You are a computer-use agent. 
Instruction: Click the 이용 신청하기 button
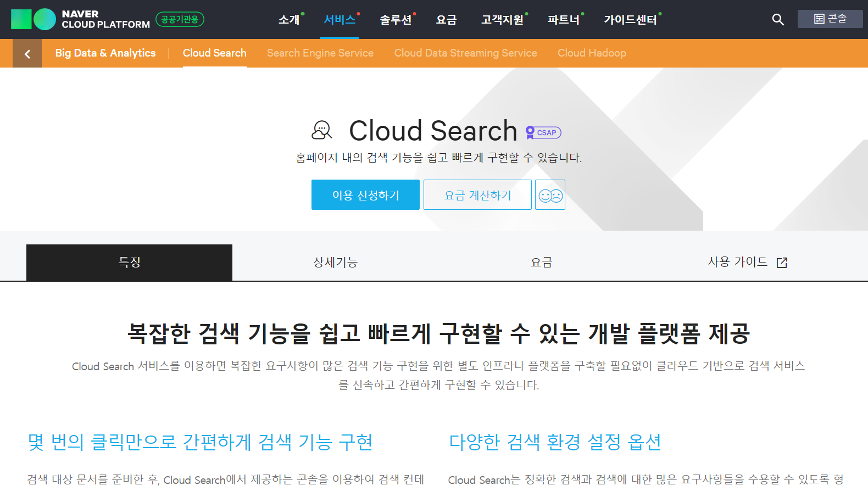tap(365, 195)
